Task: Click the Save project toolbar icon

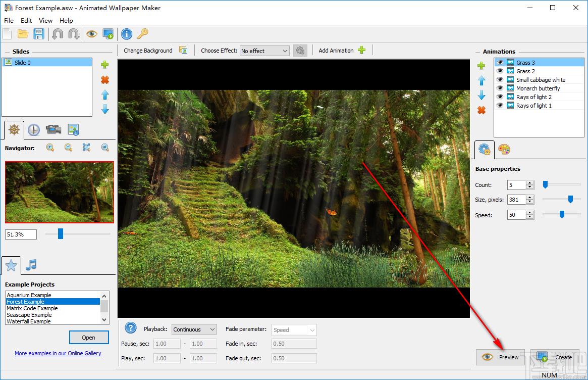Action: [x=39, y=34]
